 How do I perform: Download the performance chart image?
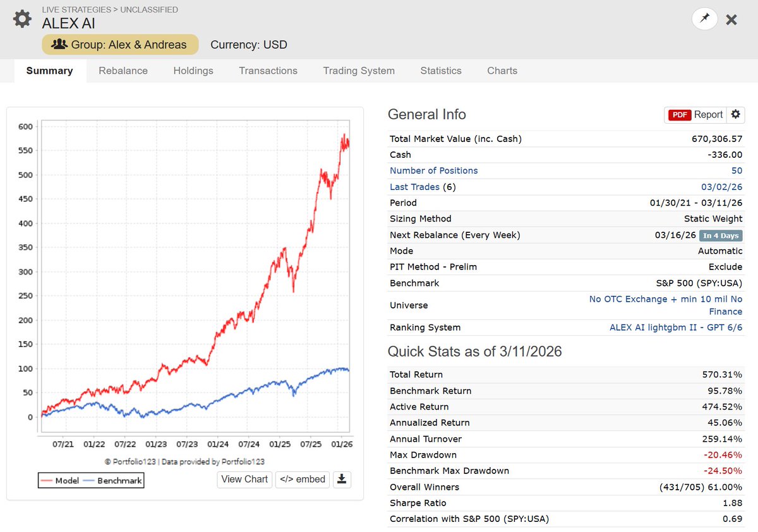tap(342, 479)
